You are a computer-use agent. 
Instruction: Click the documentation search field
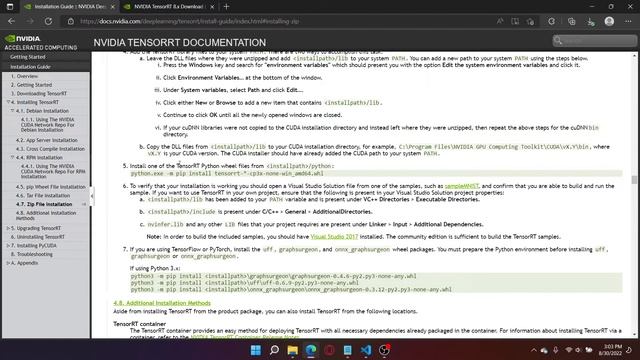594,40
